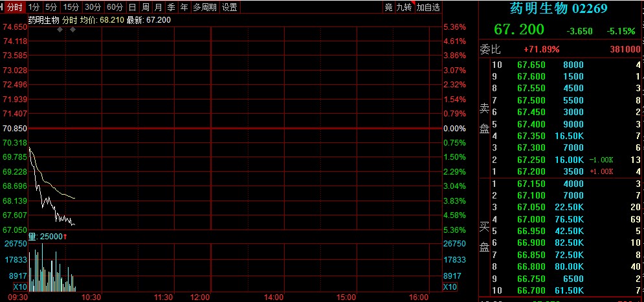Select buy level 1 price 67.150
Screen dimensions: 644x302
(531, 184)
